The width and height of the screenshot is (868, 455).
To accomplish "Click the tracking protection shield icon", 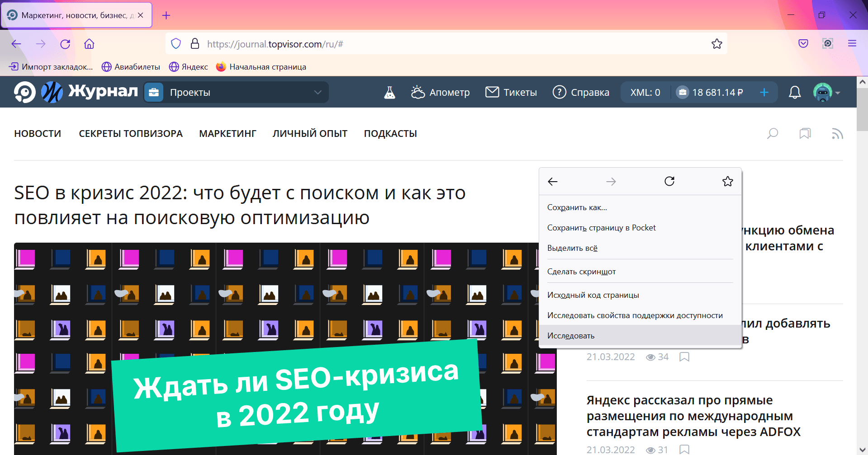I will coord(176,44).
